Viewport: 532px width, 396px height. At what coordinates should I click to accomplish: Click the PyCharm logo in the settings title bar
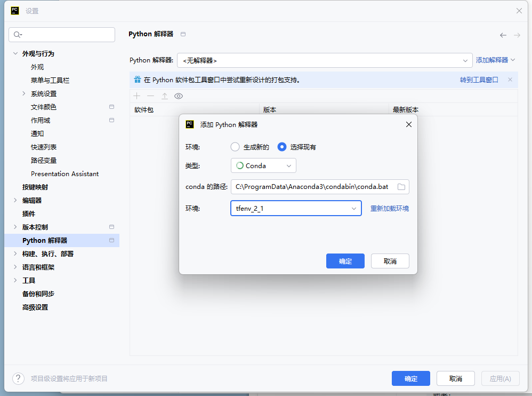click(15, 11)
